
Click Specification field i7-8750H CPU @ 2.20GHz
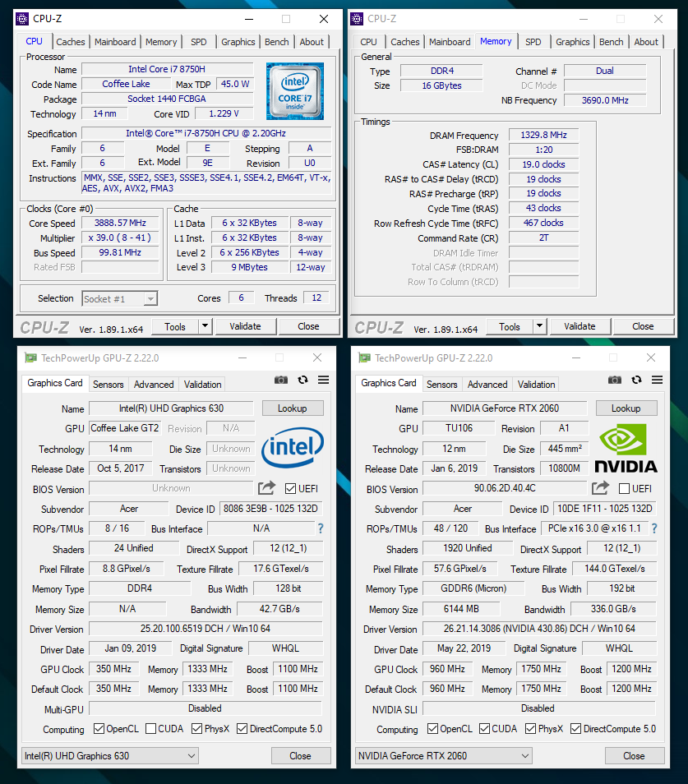click(206, 133)
